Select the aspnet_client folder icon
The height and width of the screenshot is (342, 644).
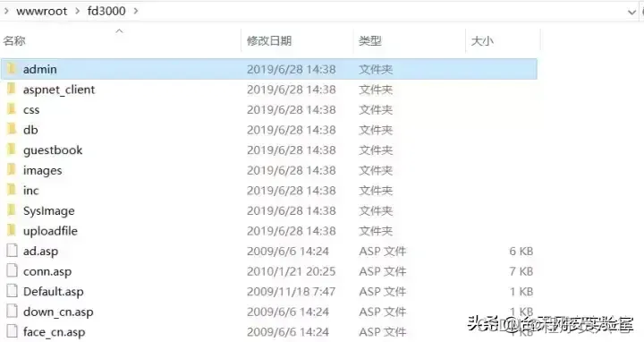12,89
